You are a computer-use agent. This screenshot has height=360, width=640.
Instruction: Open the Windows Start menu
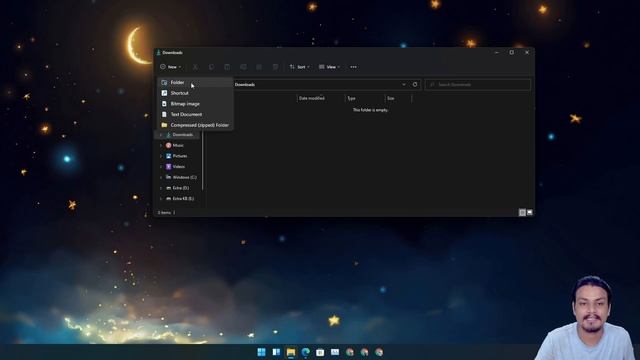pyautogui.click(x=262, y=352)
